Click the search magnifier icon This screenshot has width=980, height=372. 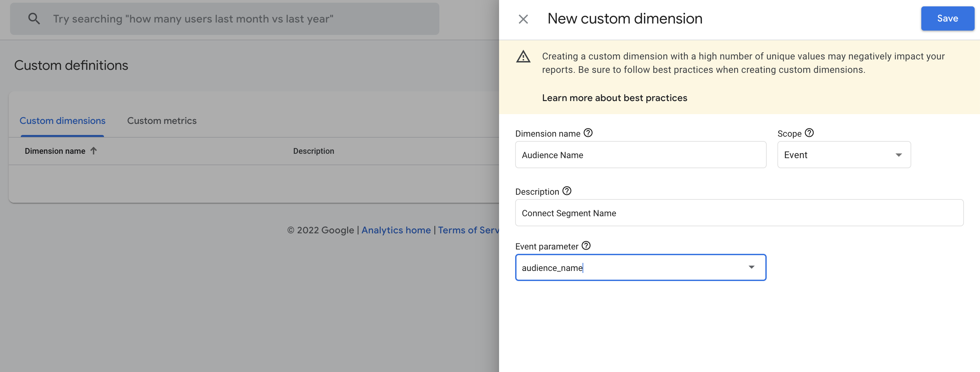click(x=34, y=19)
